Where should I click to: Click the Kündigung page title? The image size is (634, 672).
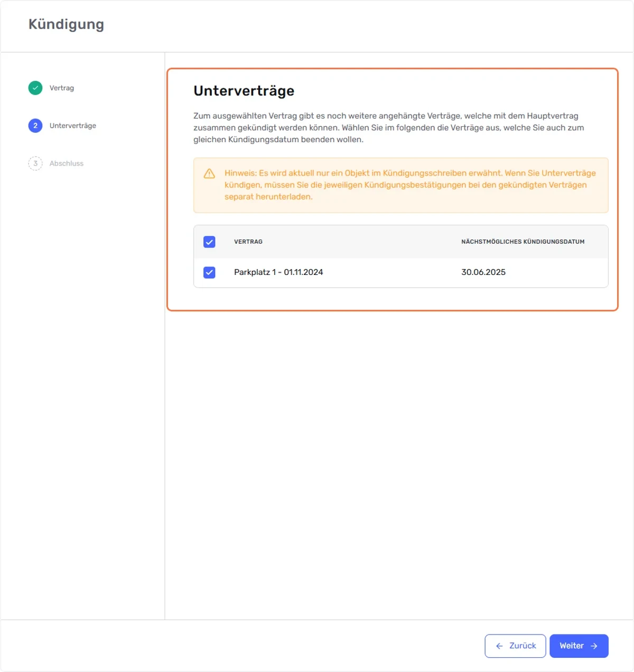(x=66, y=24)
